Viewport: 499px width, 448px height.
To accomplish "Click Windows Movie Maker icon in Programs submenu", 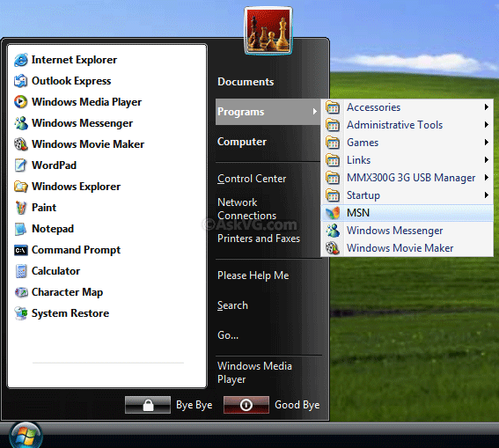I will pos(333,248).
